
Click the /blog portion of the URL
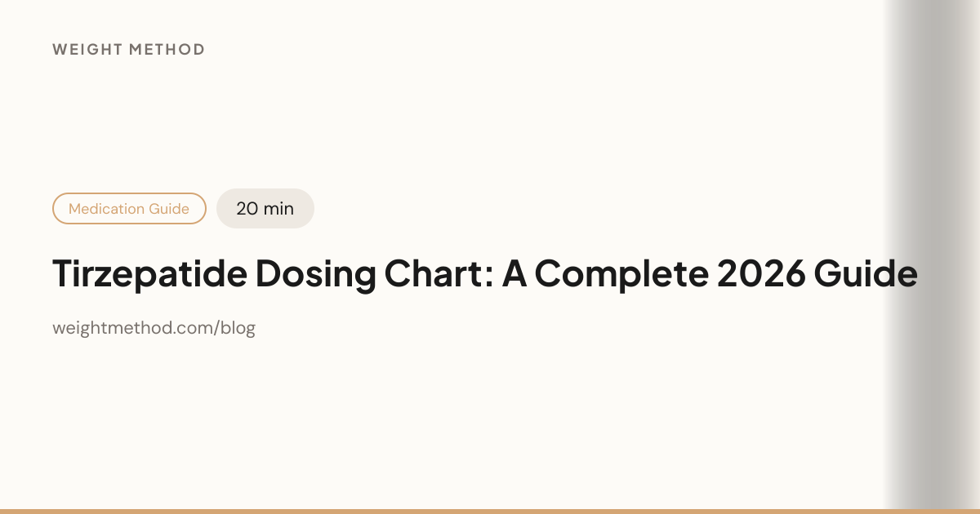tap(236, 329)
